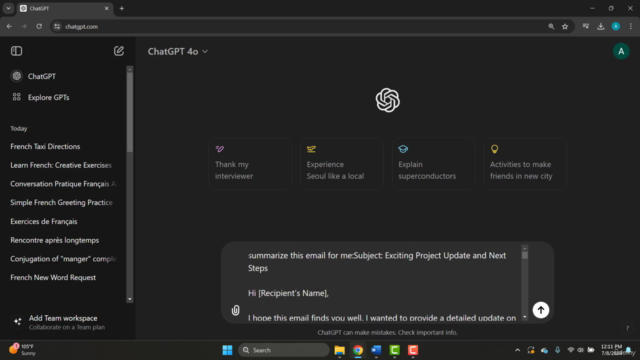Click the message box scrollbar down arrow
This screenshot has width=640, height=360.
pyautogui.click(x=525, y=317)
